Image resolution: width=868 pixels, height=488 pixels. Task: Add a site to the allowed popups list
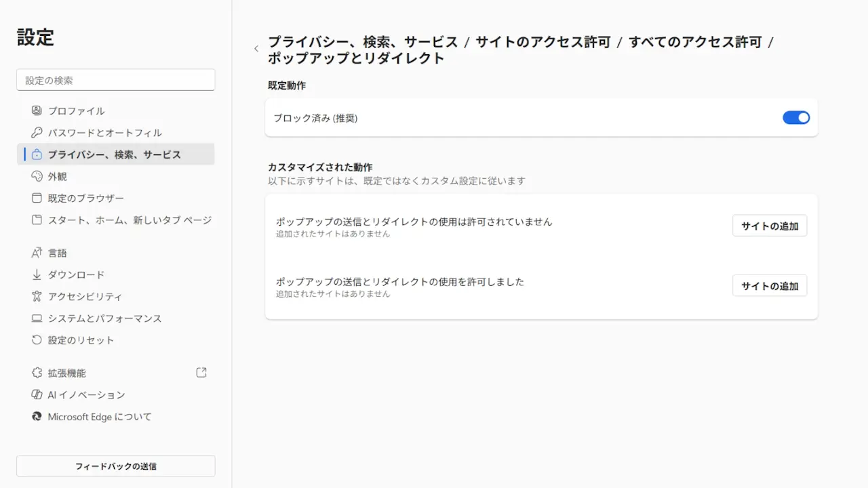click(x=770, y=286)
